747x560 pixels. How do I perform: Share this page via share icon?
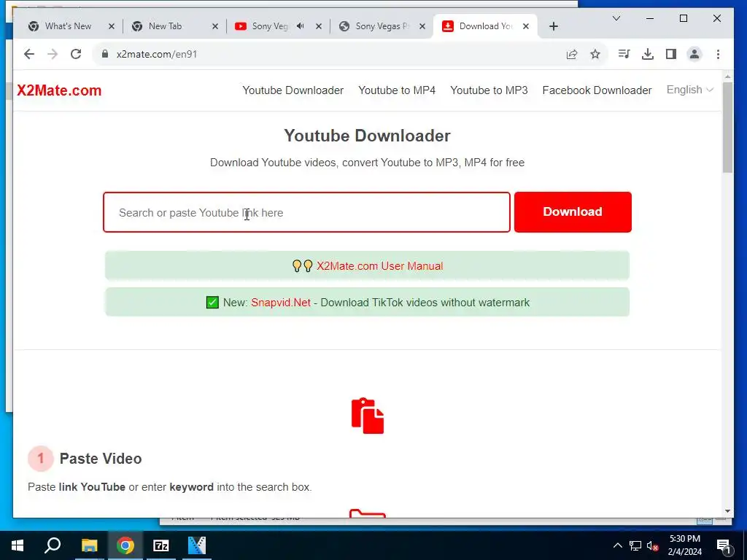(x=572, y=54)
